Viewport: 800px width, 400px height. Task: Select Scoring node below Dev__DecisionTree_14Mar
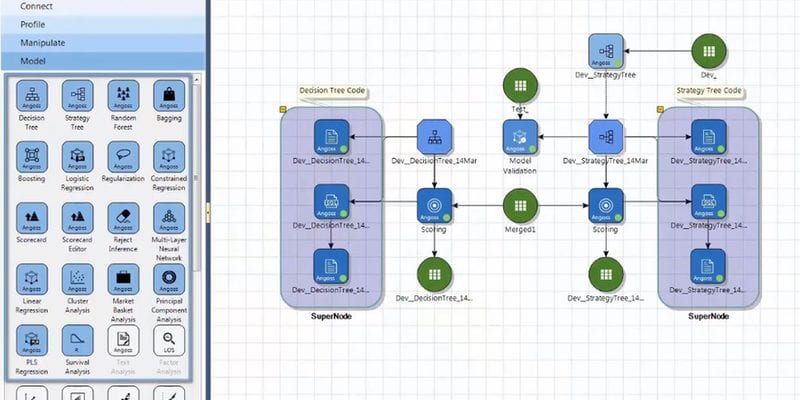434,206
